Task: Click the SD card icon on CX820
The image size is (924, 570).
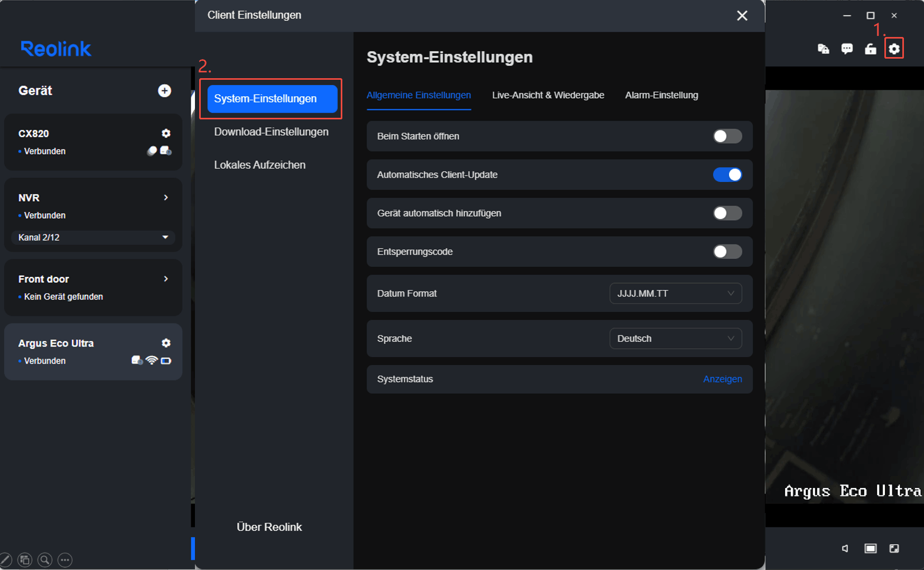Action: tap(166, 151)
